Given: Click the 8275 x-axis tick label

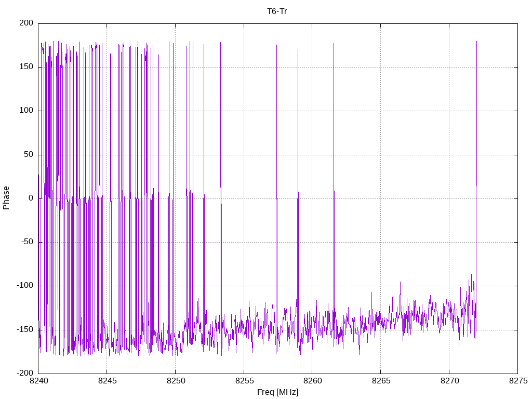Looking at the screenshot, I should 517,382.
